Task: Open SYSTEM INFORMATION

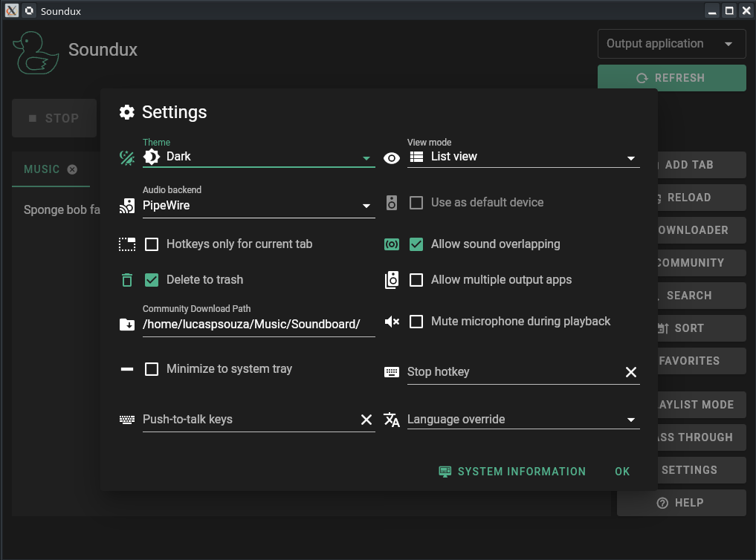Action: coord(512,472)
